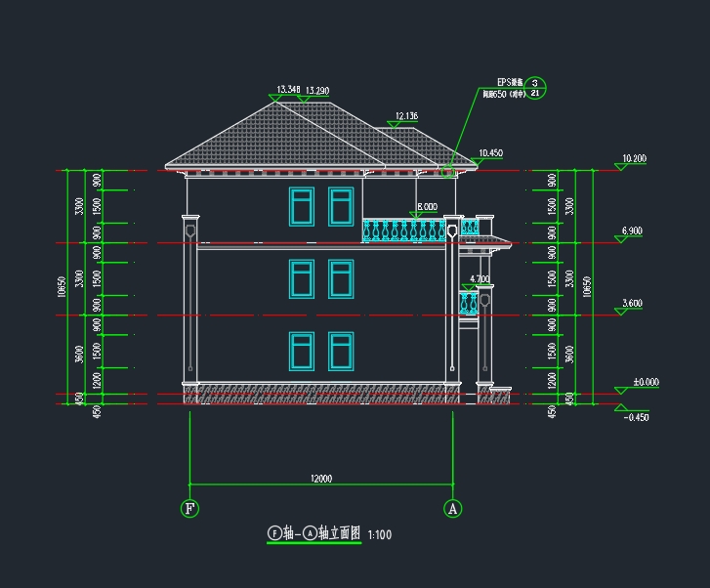The image size is (710, 588).
Task: Click the 10.450 eave elevation marker
Action: tap(489, 153)
